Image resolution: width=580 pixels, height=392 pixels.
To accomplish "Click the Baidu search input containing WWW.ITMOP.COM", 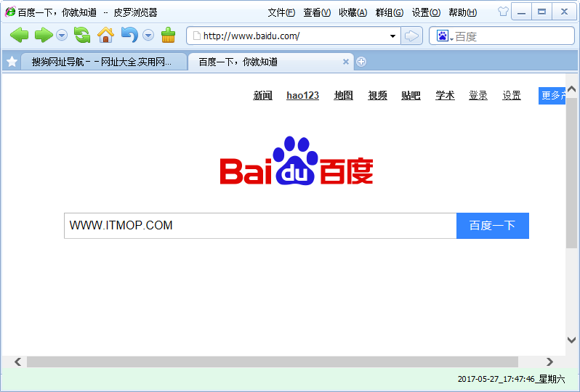I will pyautogui.click(x=260, y=225).
